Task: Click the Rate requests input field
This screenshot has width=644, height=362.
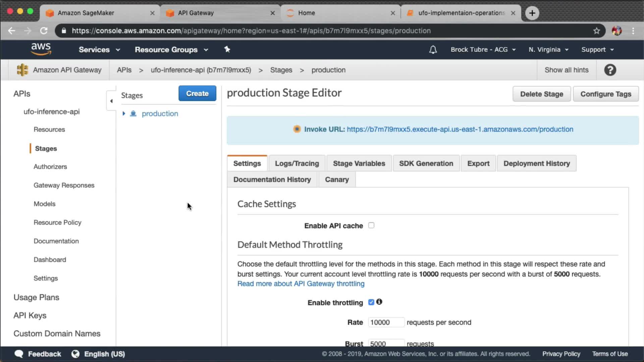Action: pyautogui.click(x=386, y=322)
